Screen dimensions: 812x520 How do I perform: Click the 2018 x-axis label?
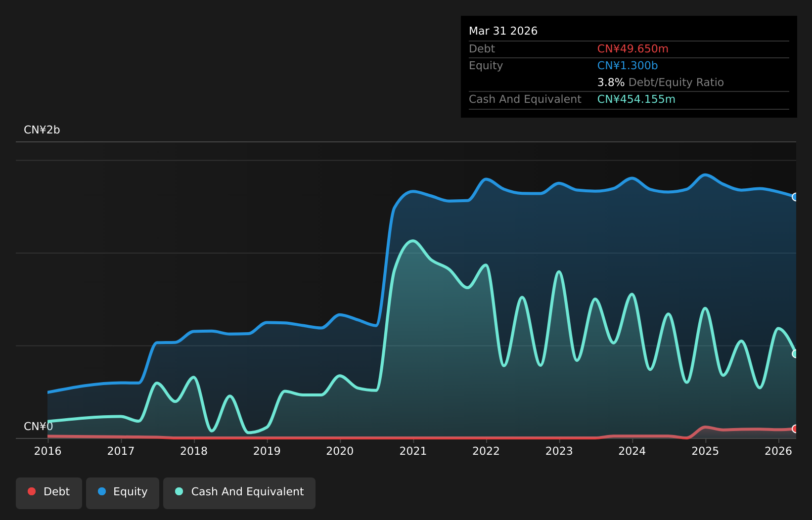(194, 451)
